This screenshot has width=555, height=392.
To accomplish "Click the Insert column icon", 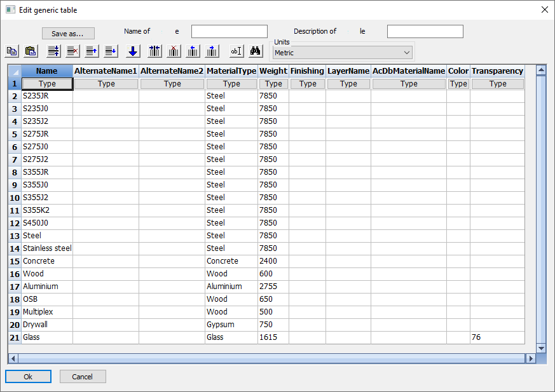I will 154,51.
